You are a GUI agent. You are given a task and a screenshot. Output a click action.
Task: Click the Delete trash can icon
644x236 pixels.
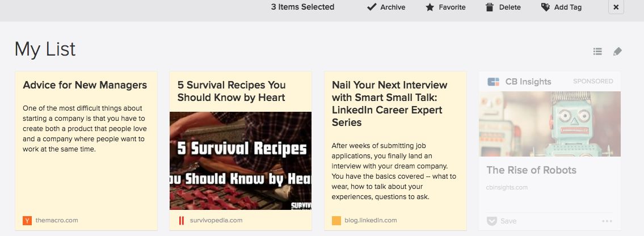489,7
